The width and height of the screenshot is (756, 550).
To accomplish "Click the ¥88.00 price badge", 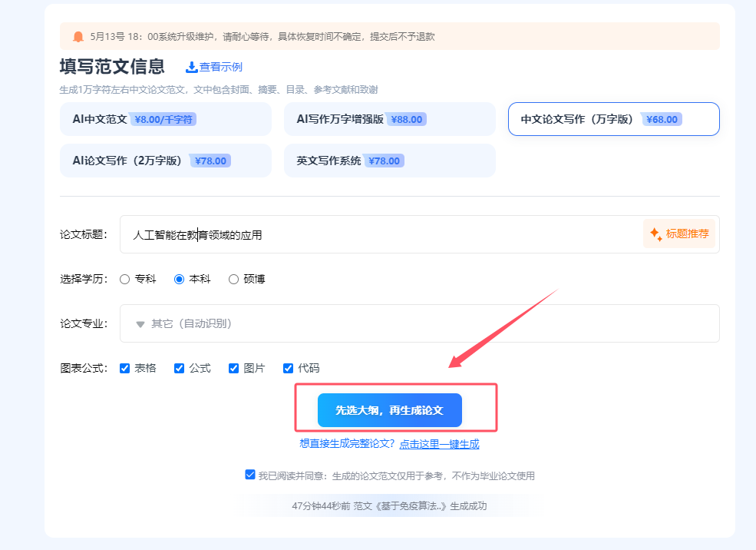I will (x=407, y=119).
